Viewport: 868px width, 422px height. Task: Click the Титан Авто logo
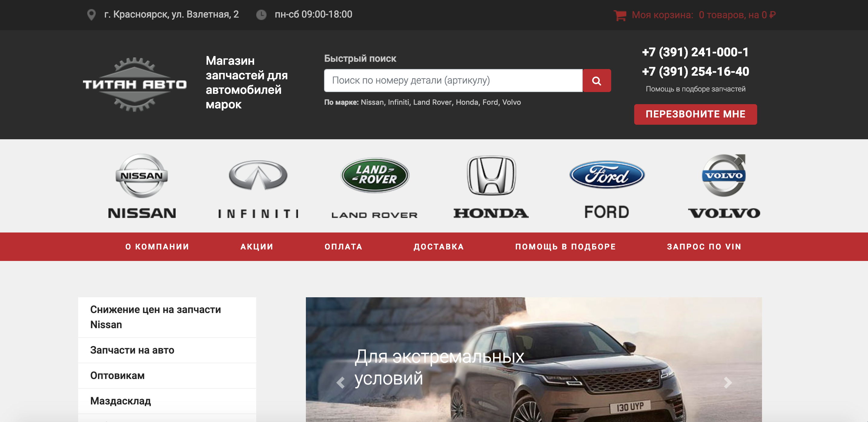pos(134,84)
